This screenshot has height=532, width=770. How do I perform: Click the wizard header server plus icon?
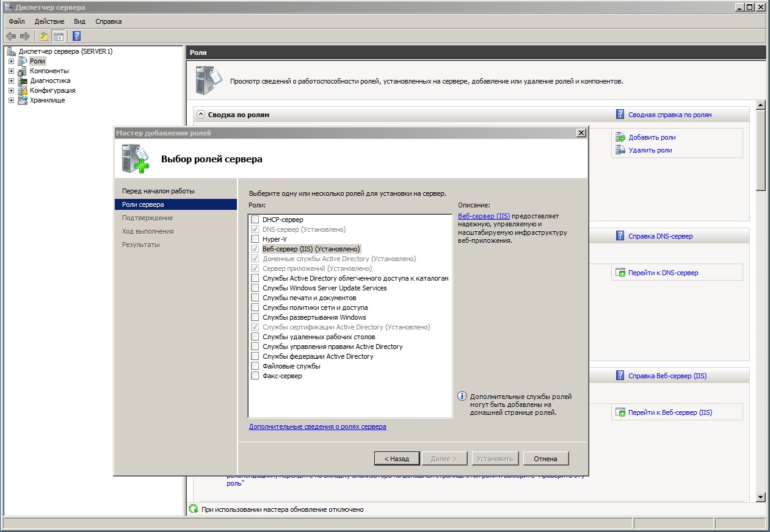(135, 158)
